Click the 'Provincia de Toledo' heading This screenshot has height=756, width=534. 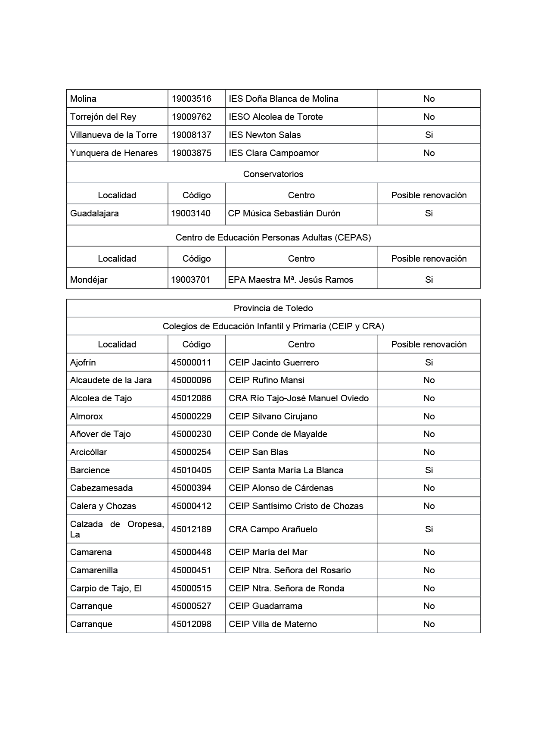[x=273, y=308]
